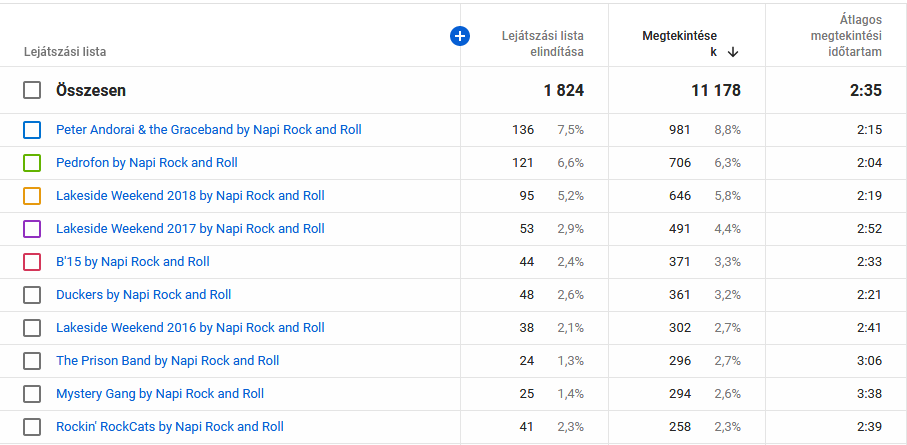Screen dimensions: 907x445
Task: Open Rockin' RockCats playlist link
Action: coord(170,427)
